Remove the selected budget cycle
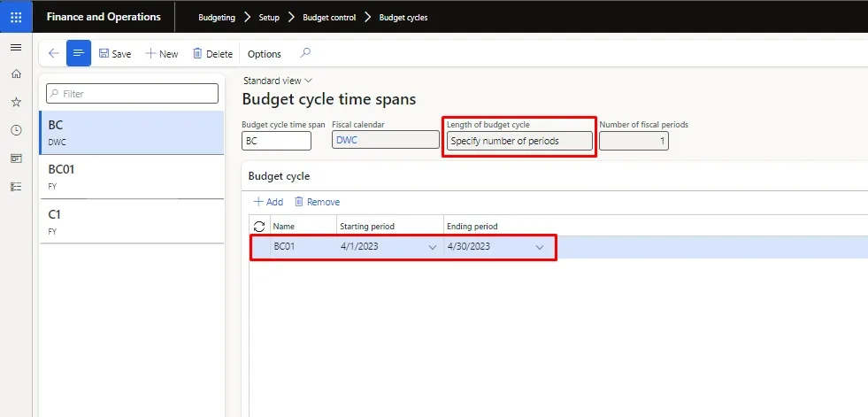Image resolution: width=868 pixels, height=417 pixels. tap(317, 202)
